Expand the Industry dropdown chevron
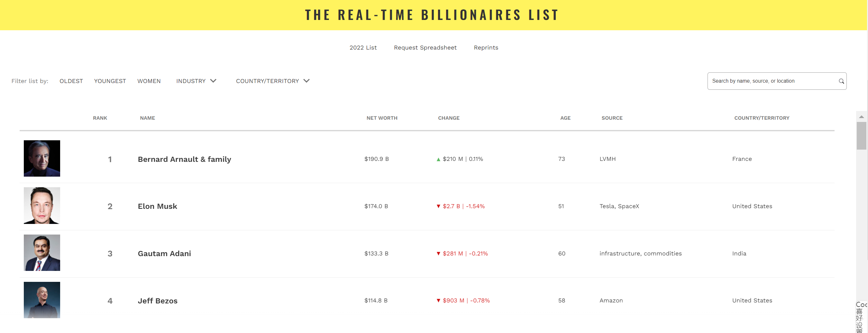The height and width of the screenshot is (333, 868). point(213,80)
